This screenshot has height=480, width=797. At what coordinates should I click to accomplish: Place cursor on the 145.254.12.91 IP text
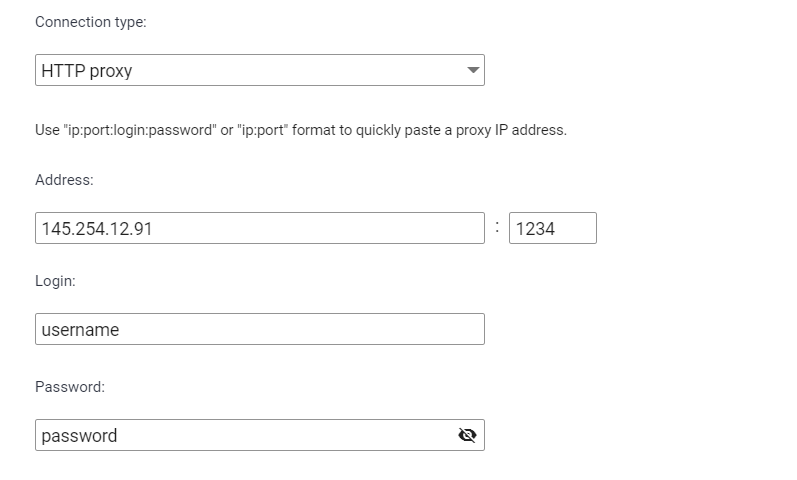[x=97, y=229]
